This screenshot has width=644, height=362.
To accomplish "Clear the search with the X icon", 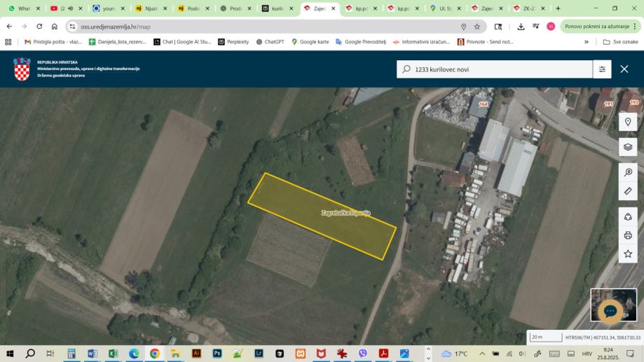I will (624, 69).
